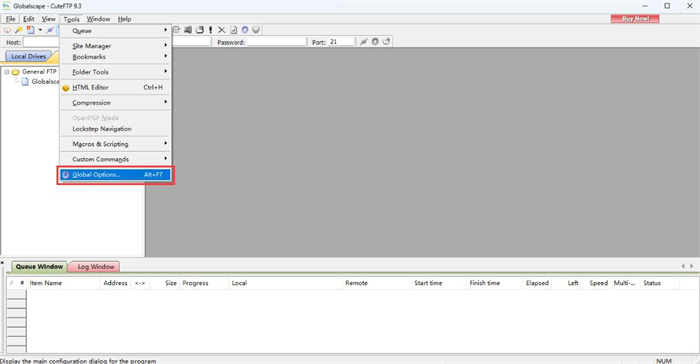Click the New document toolbar icon
The height and width of the screenshot is (364, 700).
tap(30, 30)
